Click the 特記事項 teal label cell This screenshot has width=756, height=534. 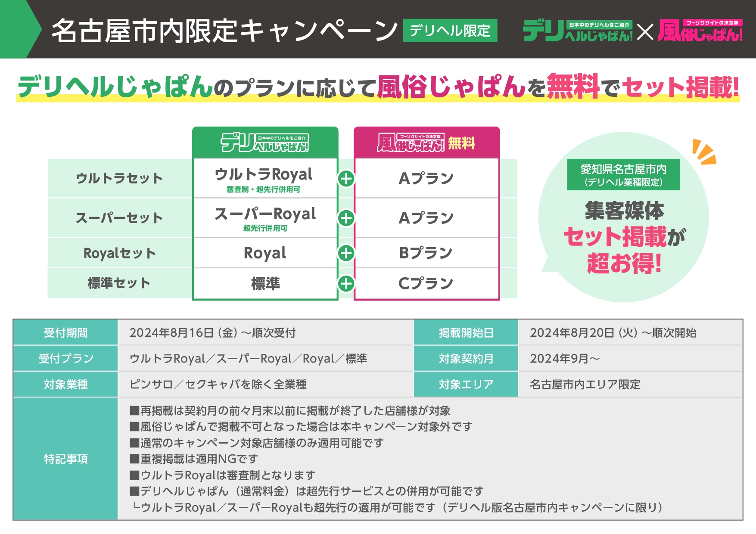(x=65, y=459)
